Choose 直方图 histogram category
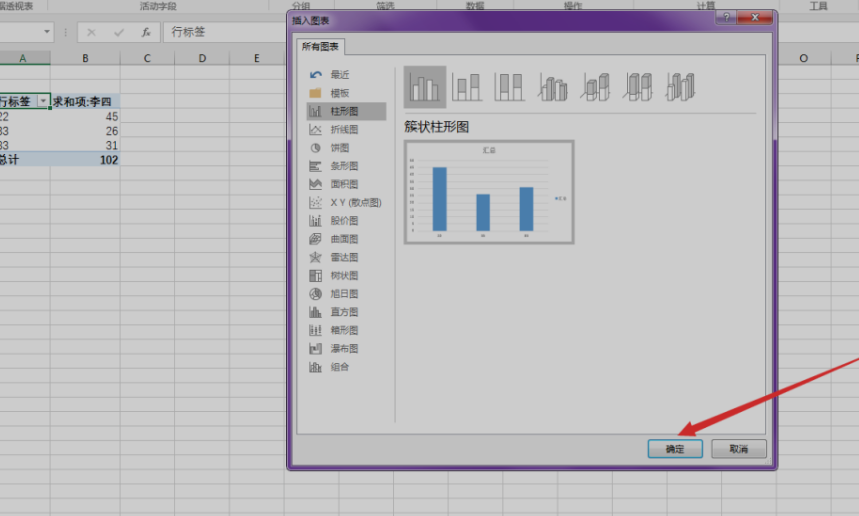 click(346, 312)
